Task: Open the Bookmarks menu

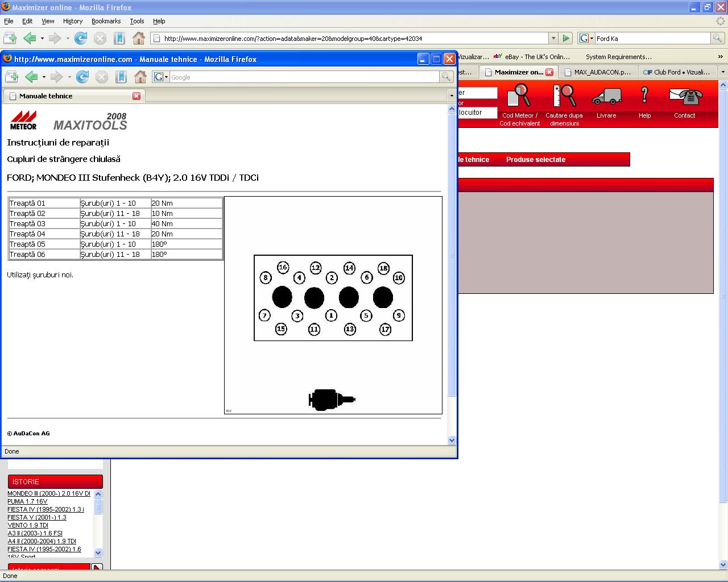Action: (106, 21)
